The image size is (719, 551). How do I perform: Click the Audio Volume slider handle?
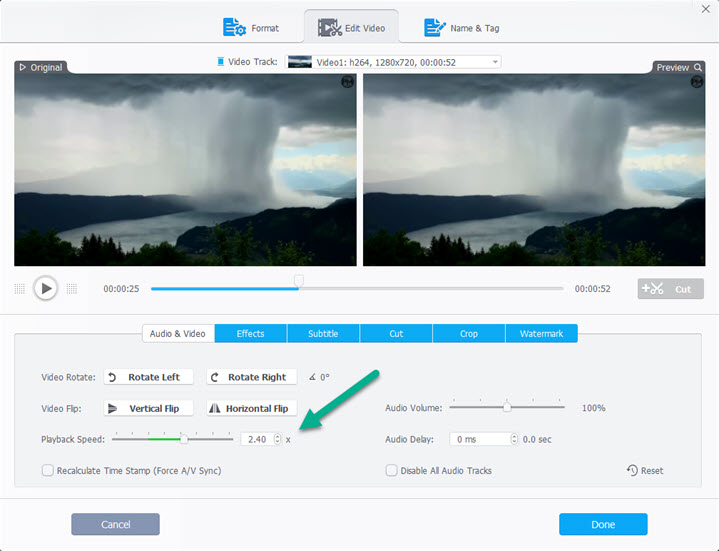click(x=507, y=407)
